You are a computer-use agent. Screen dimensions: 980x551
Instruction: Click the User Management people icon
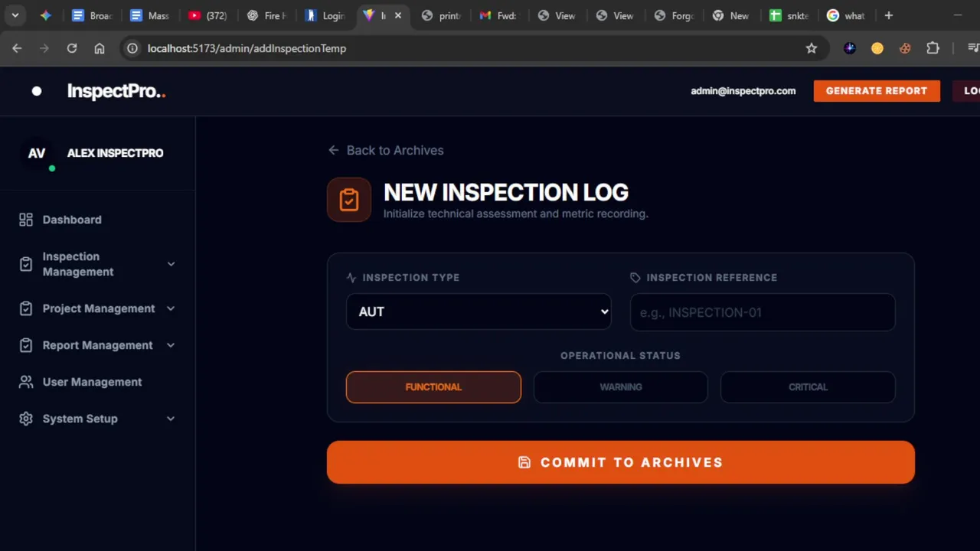[26, 382]
